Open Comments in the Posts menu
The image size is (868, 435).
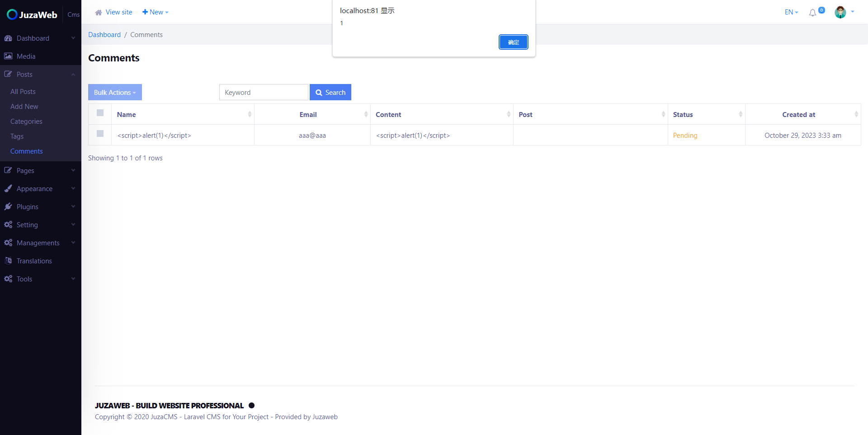(26, 151)
